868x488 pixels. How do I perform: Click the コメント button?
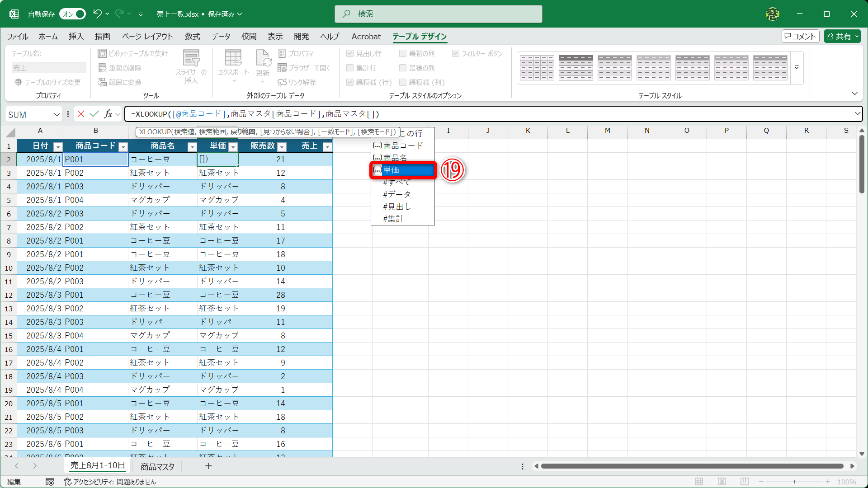pos(800,36)
